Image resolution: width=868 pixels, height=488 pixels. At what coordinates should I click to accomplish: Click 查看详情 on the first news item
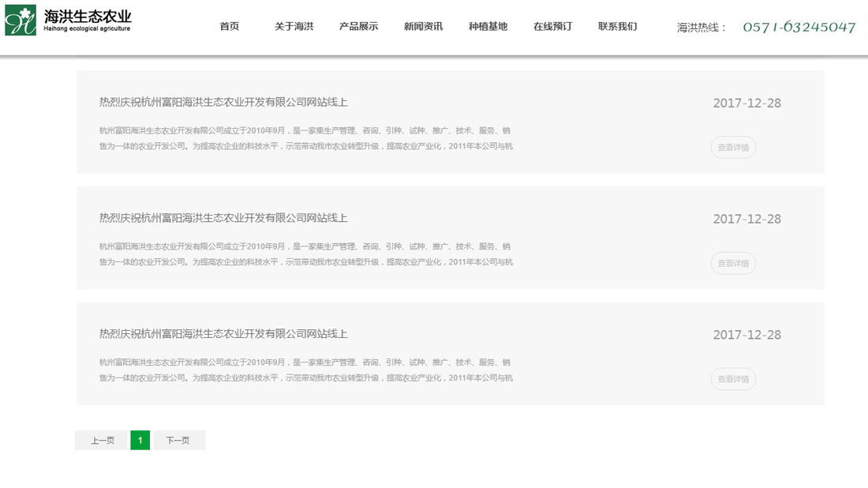point(733,147)
